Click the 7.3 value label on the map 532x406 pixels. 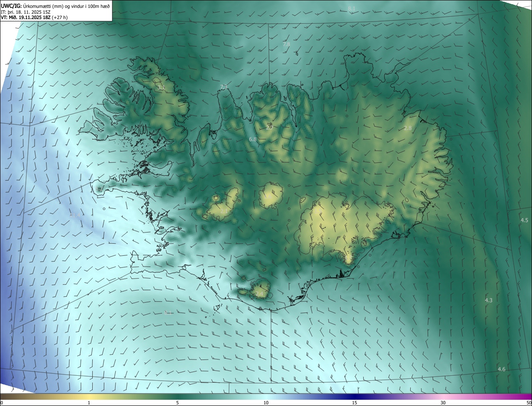pos(224,87)
